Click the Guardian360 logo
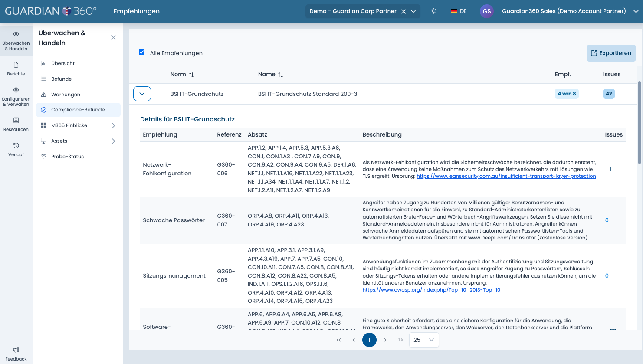 (51, 11)
